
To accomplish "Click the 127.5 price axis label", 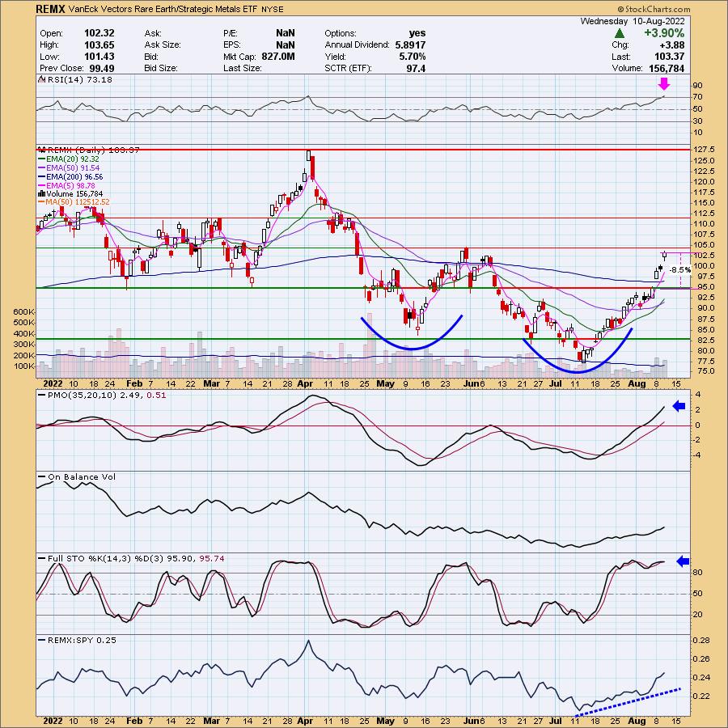I will pos(704,150).
